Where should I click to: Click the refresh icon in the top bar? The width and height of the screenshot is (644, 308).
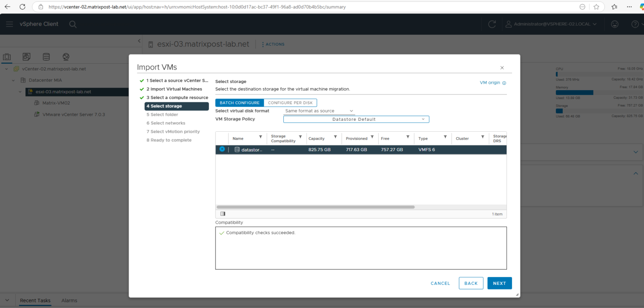click(491, 24)
